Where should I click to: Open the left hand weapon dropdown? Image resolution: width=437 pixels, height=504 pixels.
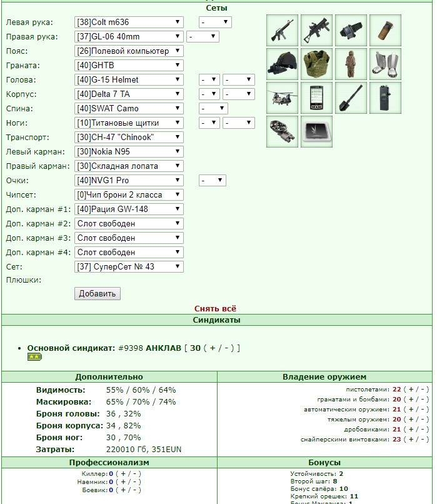click(x=129, y=22)
